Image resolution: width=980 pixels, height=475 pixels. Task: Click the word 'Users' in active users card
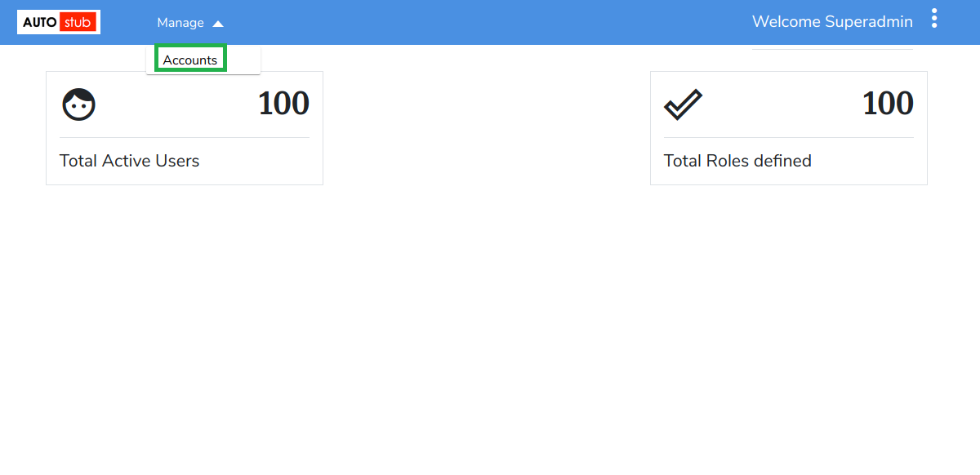click(177, 161)
